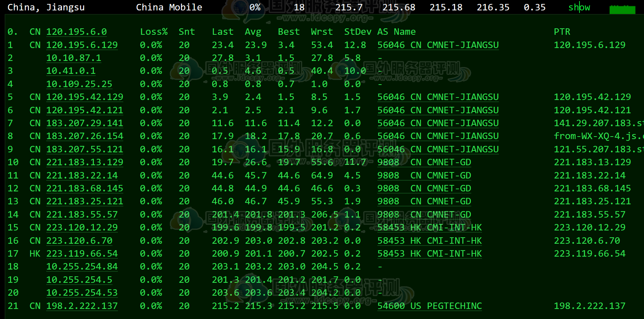This screenshot has width=644, height=319.
Task: Open IP link 221.183.13.129 in hop 10
Action: [85, 162]
